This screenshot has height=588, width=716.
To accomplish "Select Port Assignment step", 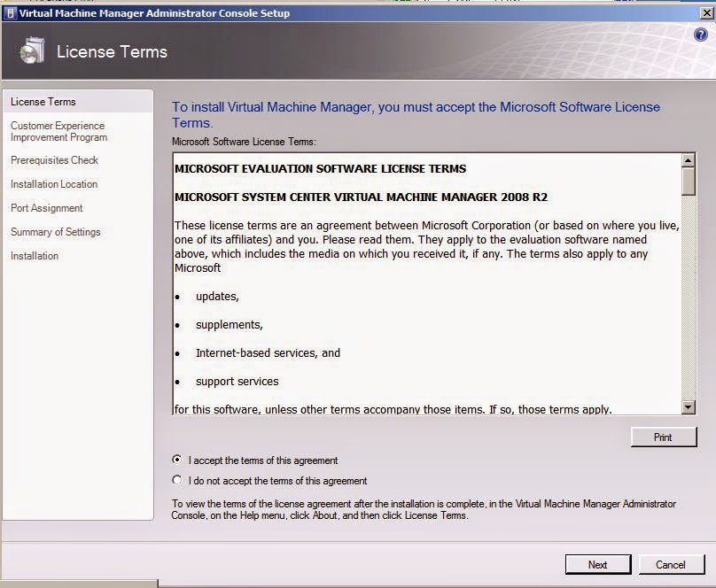I will (47, 208).
